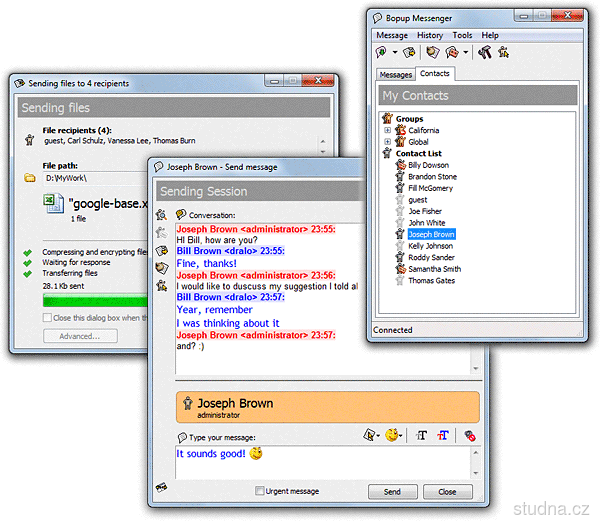Select contact Roddy Sander
Screen dimensions: 600x521
pos(431,257)
